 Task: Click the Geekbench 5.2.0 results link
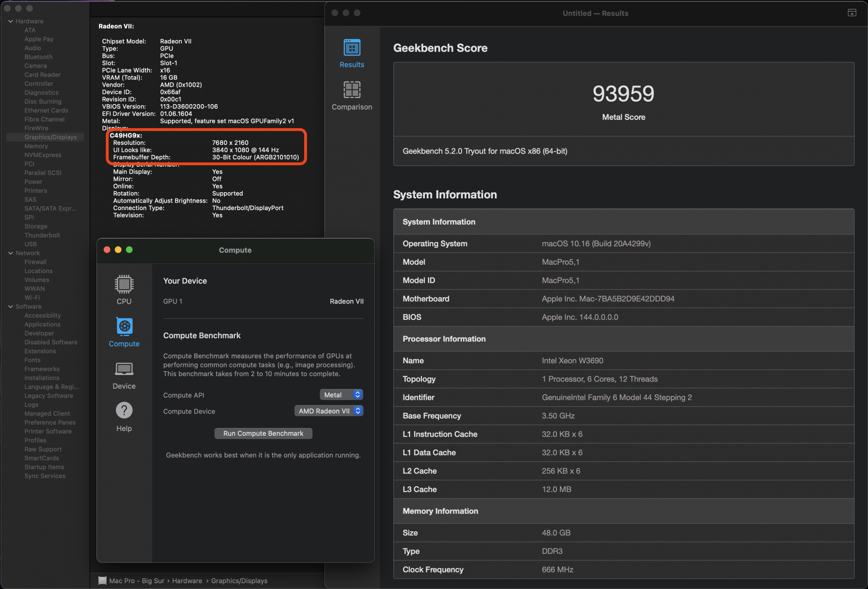pyautogui.click(x=485, y=151)
